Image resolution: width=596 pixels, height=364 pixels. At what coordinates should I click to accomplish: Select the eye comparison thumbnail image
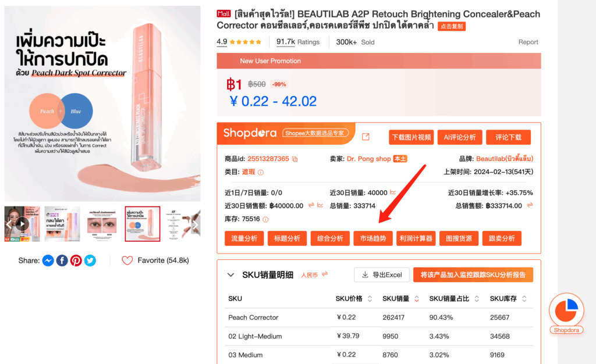(x=102, y=224)
